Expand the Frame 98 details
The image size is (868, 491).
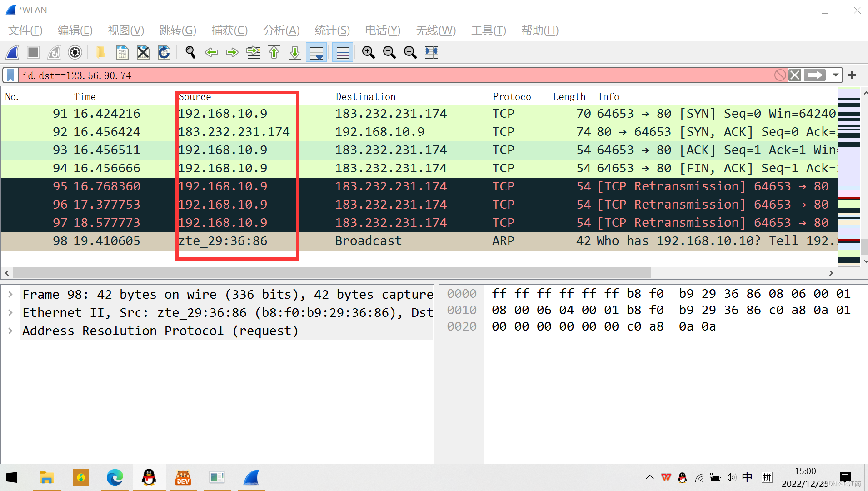pos(10,294)
